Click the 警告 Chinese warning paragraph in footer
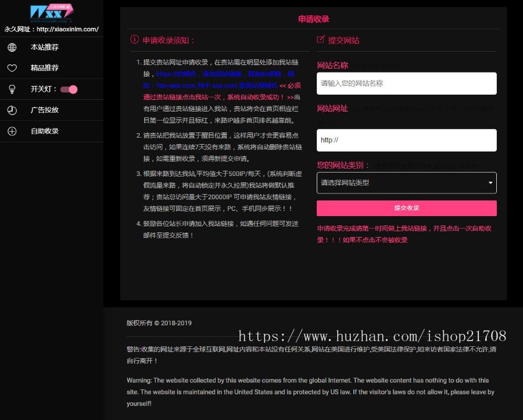This screenshot has height=420, width=523. click(311, 355)
